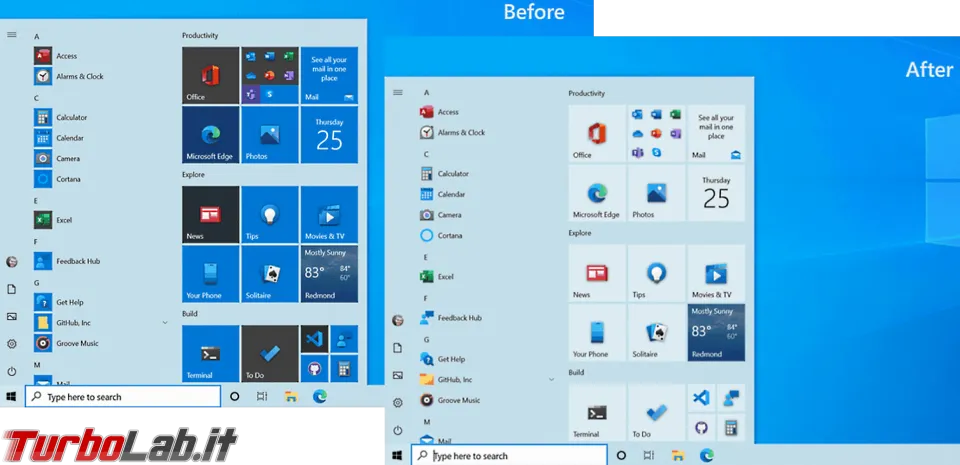Open the To Do tile in After menu

[656, 412]
